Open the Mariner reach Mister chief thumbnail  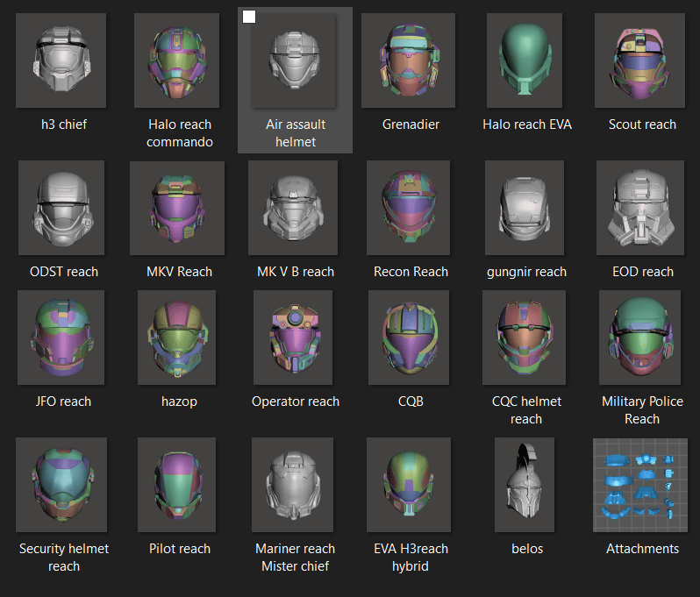pos(292,485)
